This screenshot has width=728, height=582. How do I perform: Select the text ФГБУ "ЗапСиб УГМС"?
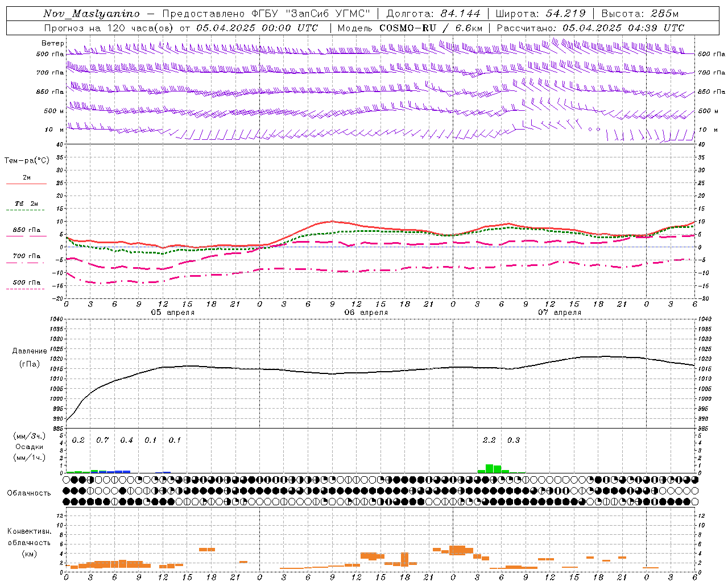pyautogui.click(x=311, y=14)
